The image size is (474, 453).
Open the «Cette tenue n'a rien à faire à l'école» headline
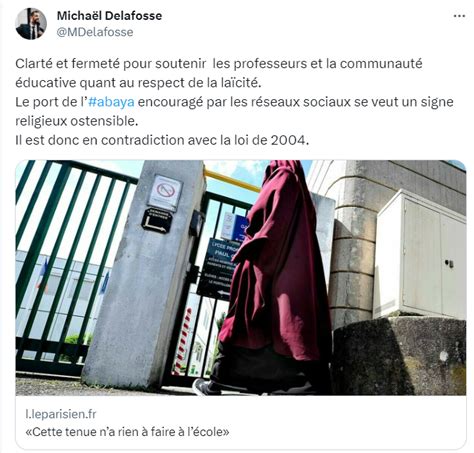pyautogui.click(x=127, y=432)
